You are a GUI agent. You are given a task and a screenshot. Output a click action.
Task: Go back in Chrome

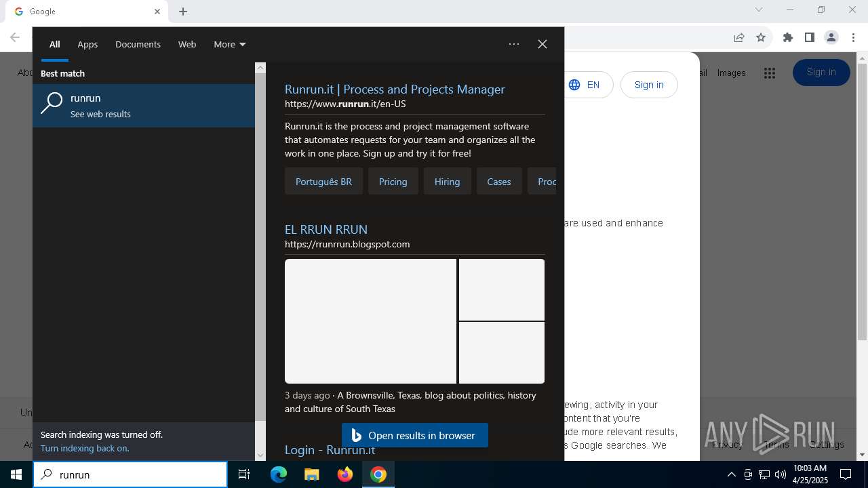15,37
